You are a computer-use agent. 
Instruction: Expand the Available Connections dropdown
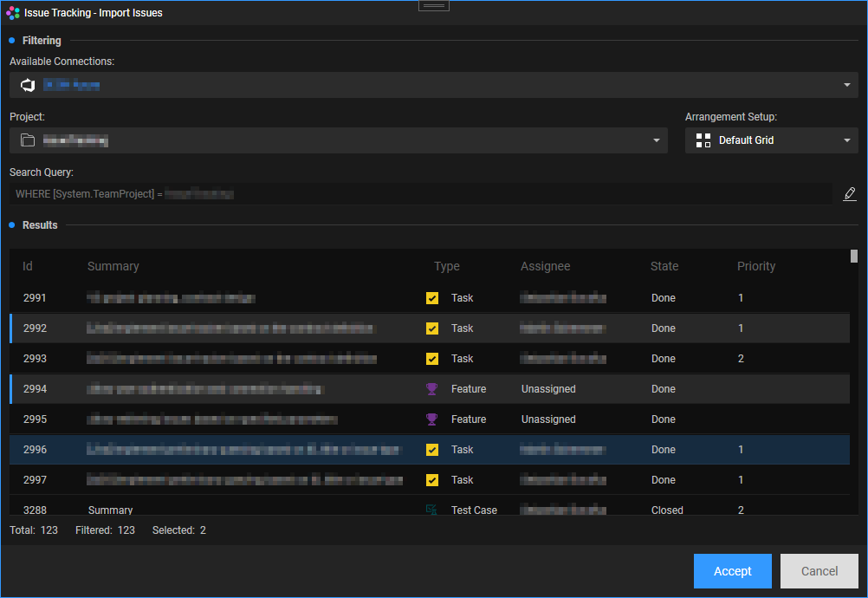pos(845,85)
